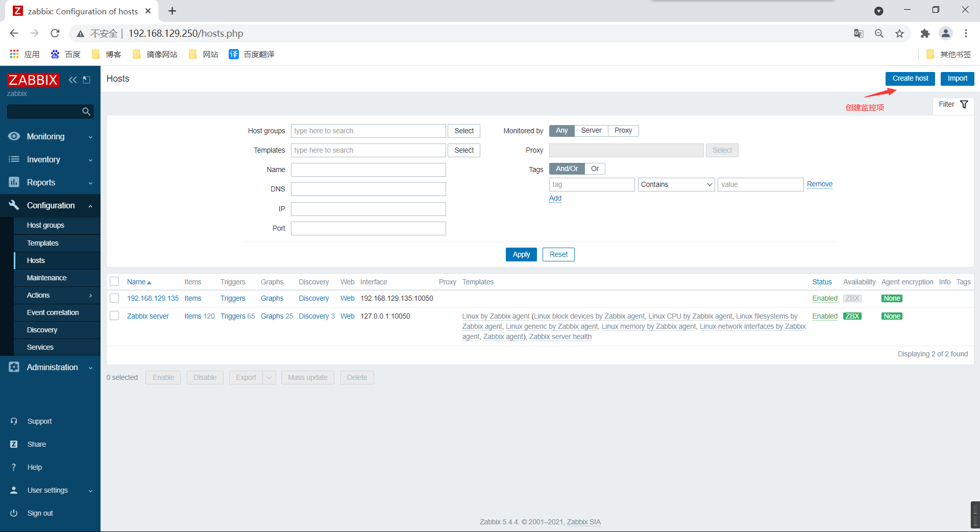Expand the Reports menu
Image resolution: width=980 pixels, height=532 pixels.
90,183
